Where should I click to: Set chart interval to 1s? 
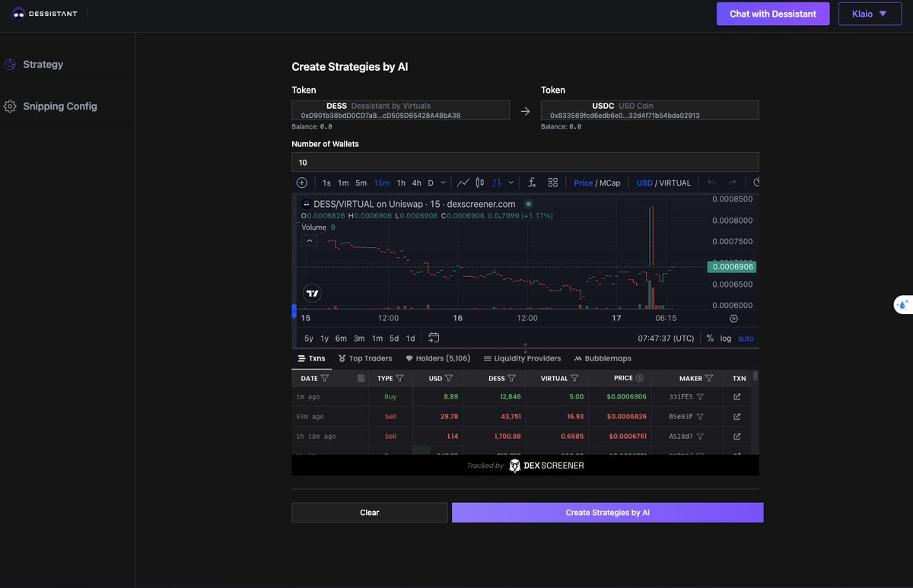click(x=326, y=183)
